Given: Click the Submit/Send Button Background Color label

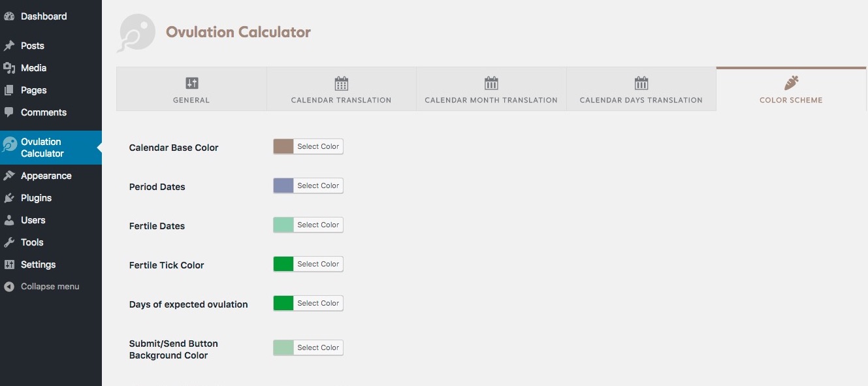Looking at the screenshot, I should pyautogui.click(x=174, y=349).
